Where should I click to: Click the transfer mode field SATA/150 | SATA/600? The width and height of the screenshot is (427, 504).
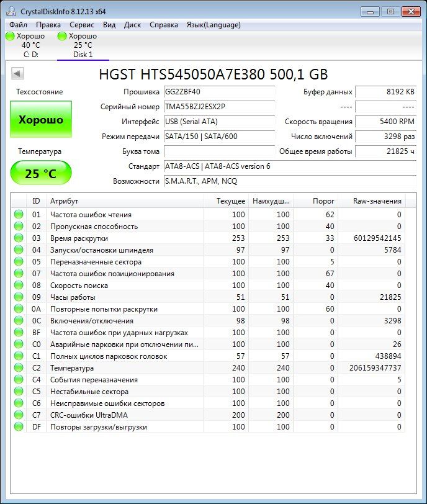point(219,137)
